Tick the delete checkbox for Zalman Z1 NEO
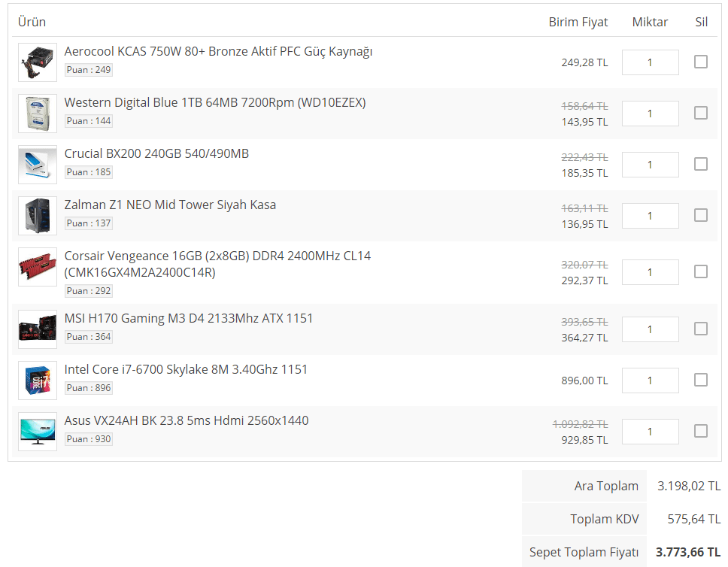Viewport: 728px width, 567px height. click(x=701, y=215)
